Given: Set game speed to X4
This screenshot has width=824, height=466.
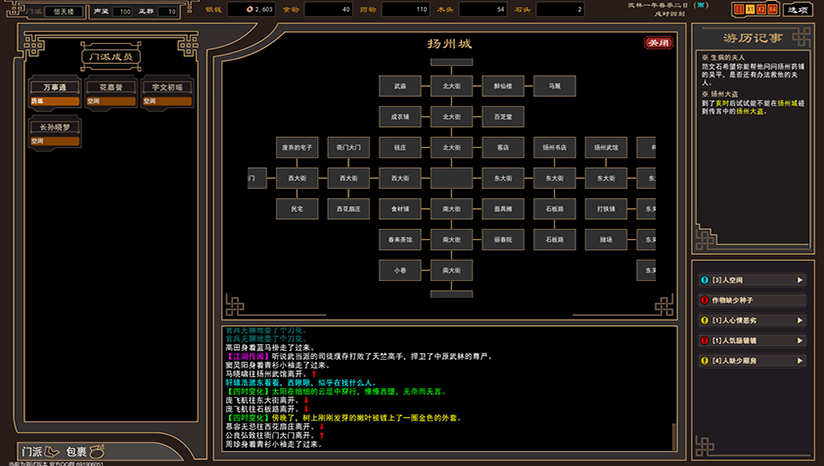Looking at the screenshot, I should (x=771, y=9).
